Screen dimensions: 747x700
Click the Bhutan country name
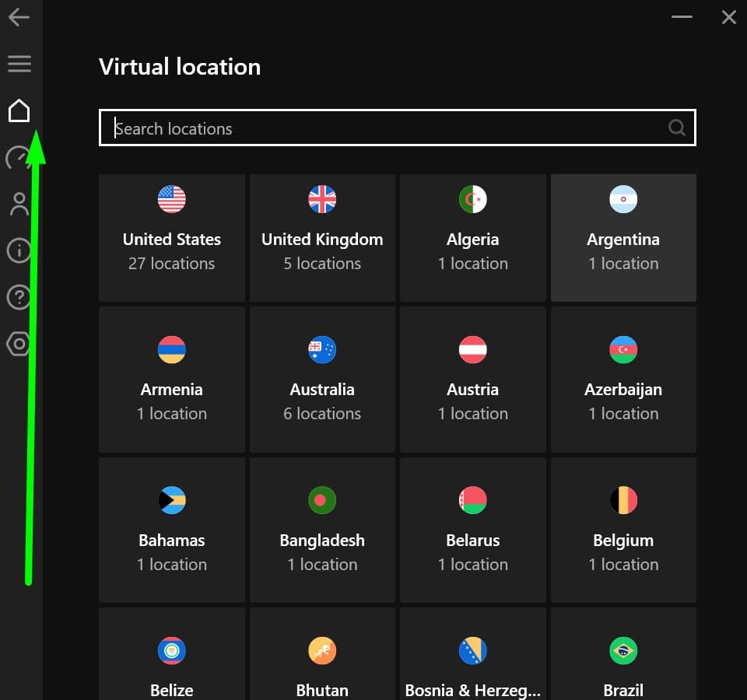322,691
